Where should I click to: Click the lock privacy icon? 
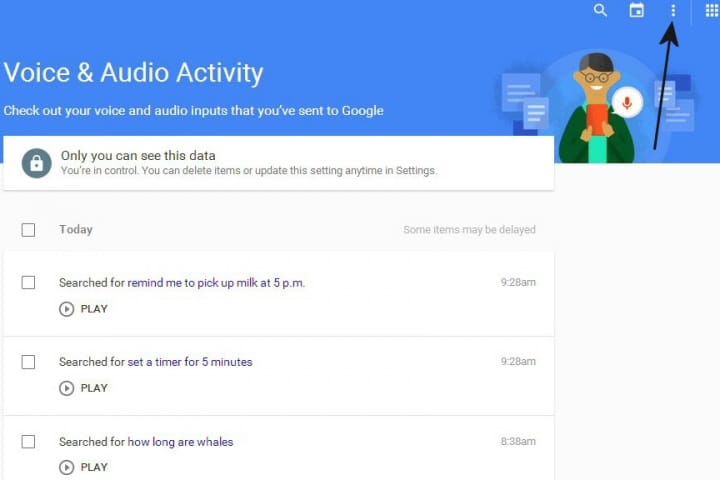(37, 163)
